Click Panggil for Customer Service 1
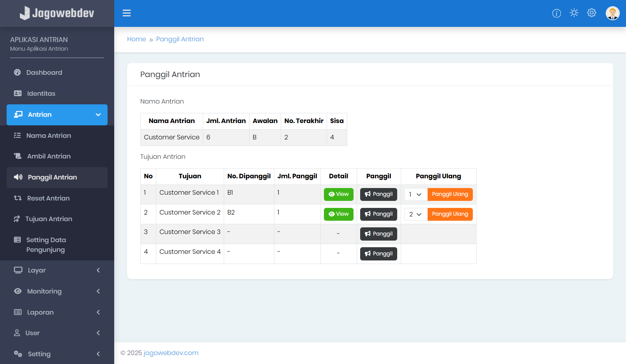The image size is (626, 364). 378,194
